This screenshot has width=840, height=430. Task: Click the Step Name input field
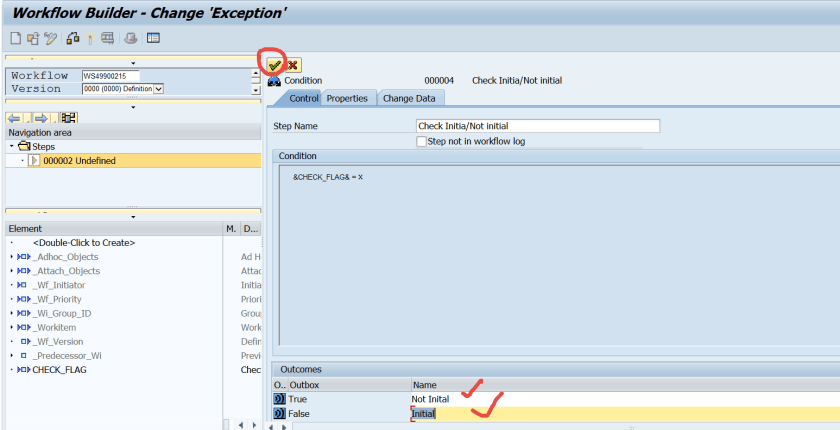pos(538,126)
